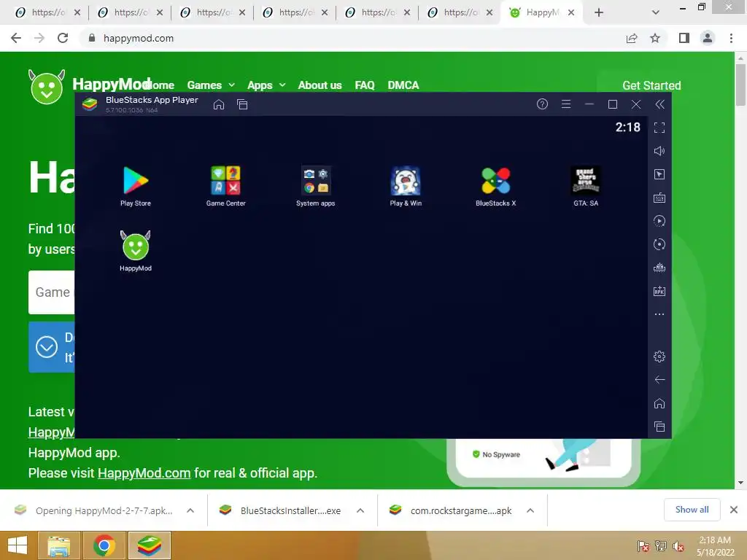Close the Chrome downloads bar

coord(734,510)
